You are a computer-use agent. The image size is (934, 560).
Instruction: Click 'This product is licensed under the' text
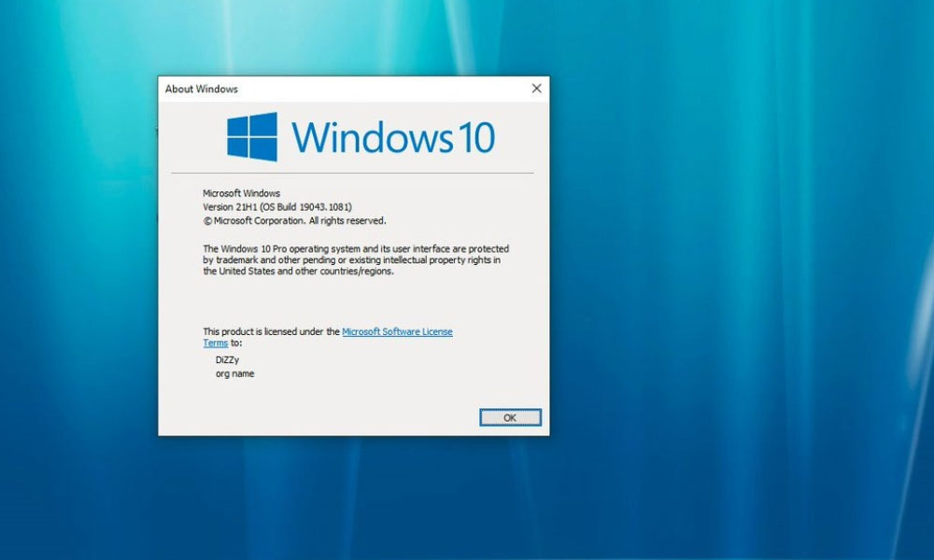tap(271, 331)
